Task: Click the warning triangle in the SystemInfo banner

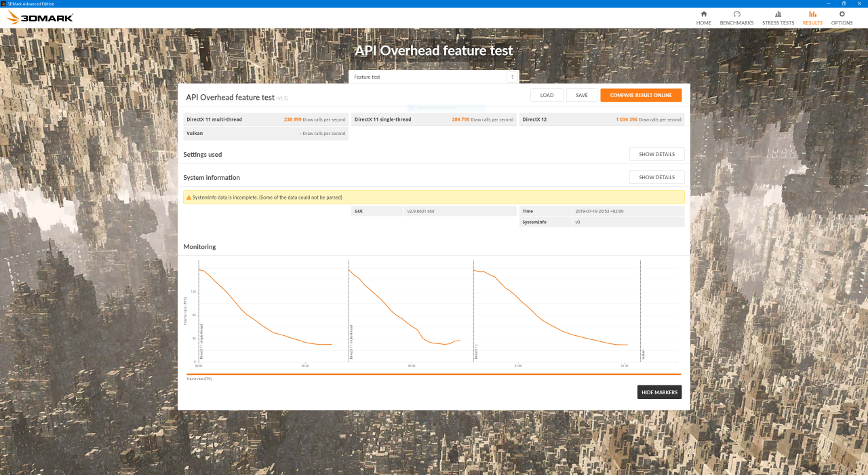Action: pyautogui.click(x=189, y=197)
